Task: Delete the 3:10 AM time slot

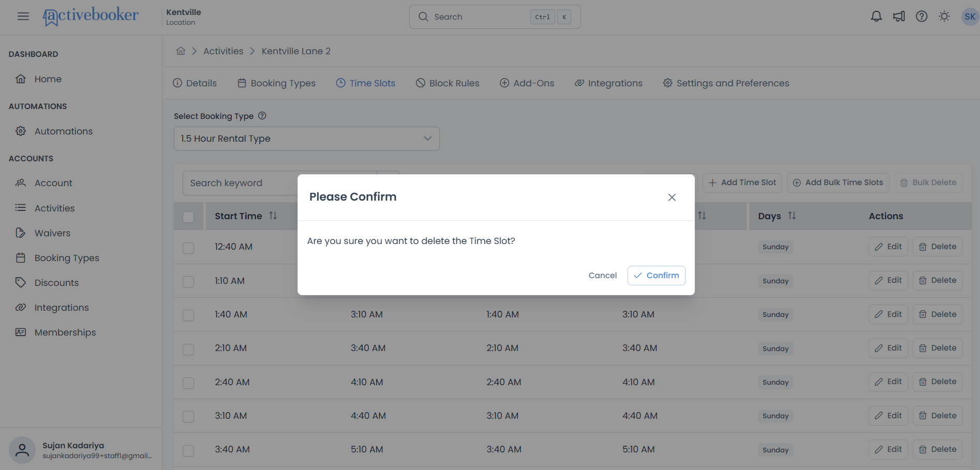Action: tap(937, 416)
